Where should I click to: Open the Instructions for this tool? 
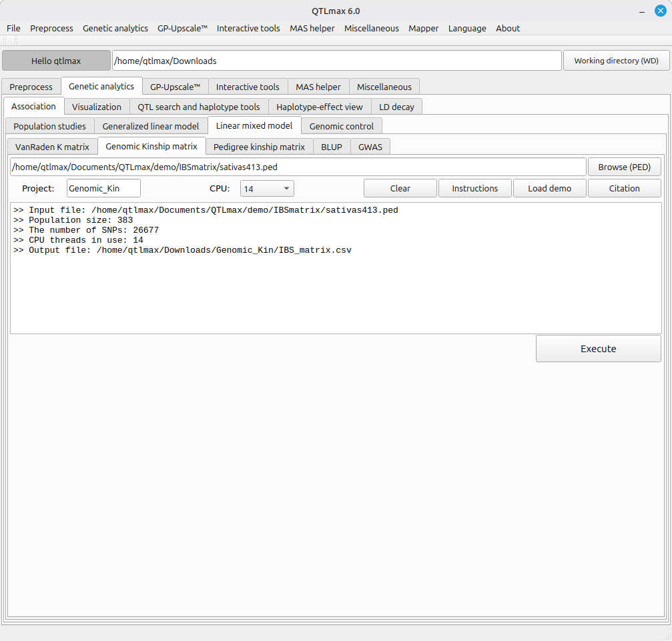tap(474, 189)
